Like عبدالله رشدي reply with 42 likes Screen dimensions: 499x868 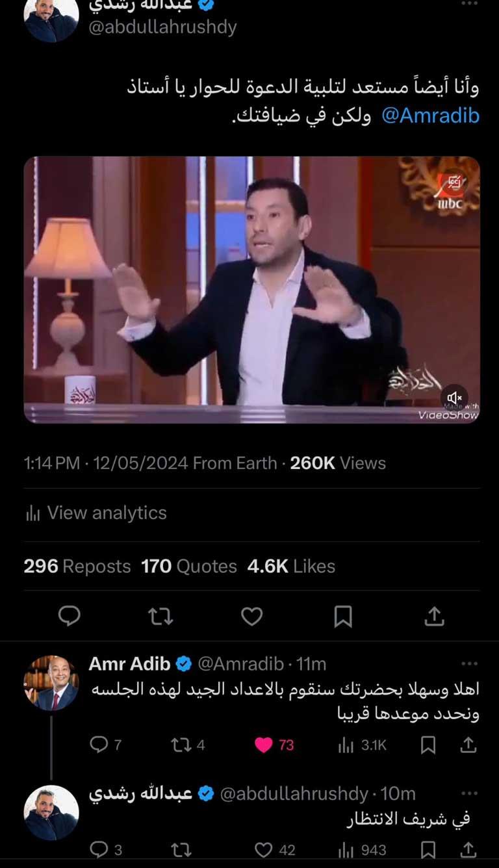pyautogui.click(x=274, y=850)
